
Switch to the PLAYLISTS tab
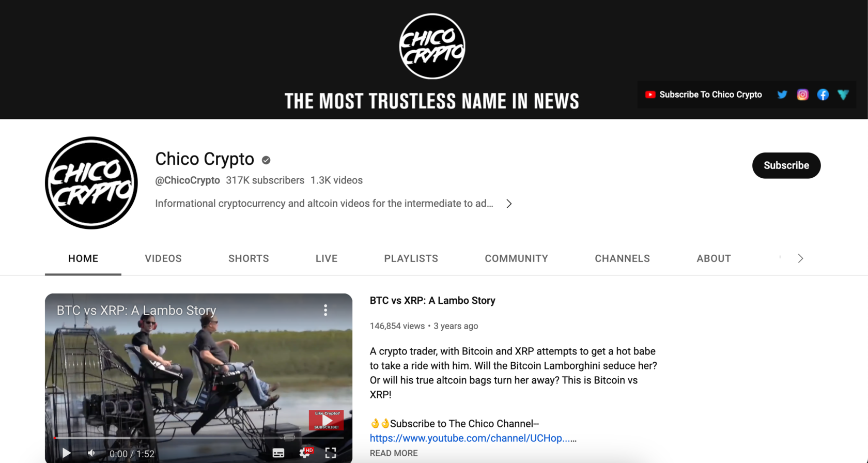pos(411,258)
